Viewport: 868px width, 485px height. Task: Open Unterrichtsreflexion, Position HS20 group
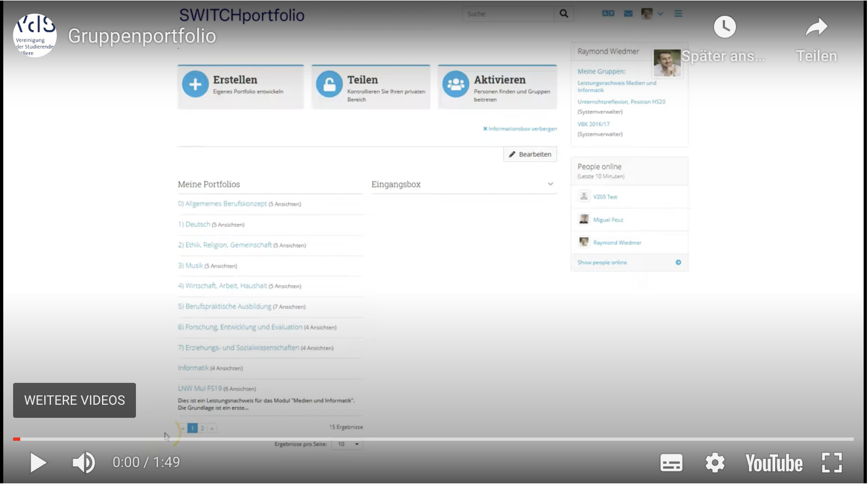621,102
